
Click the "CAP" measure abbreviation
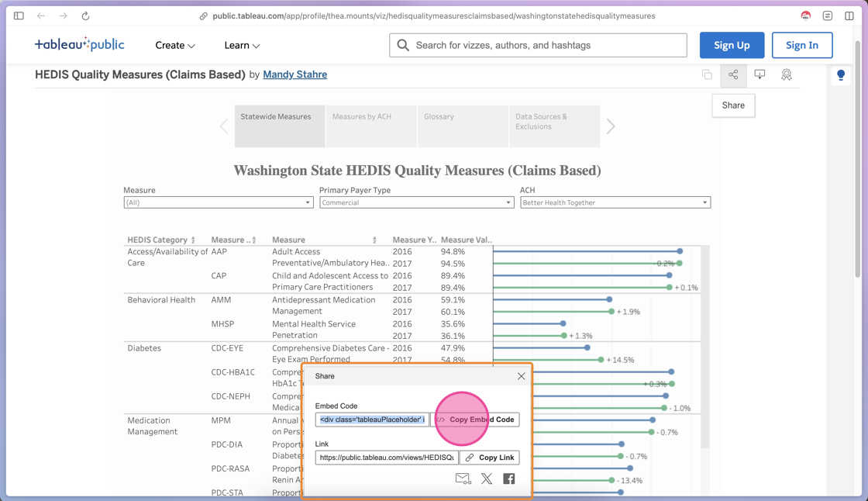(219, 276)
